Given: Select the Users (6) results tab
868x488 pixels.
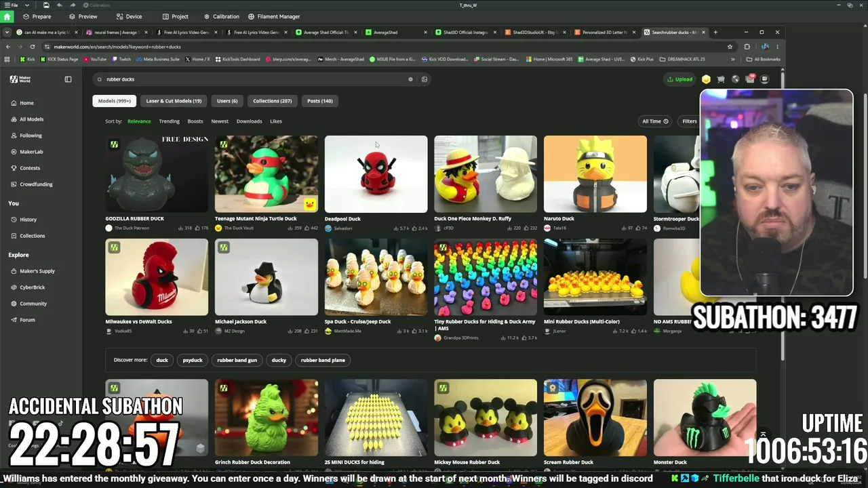Looking at the screenshot, I should (227, 101).
